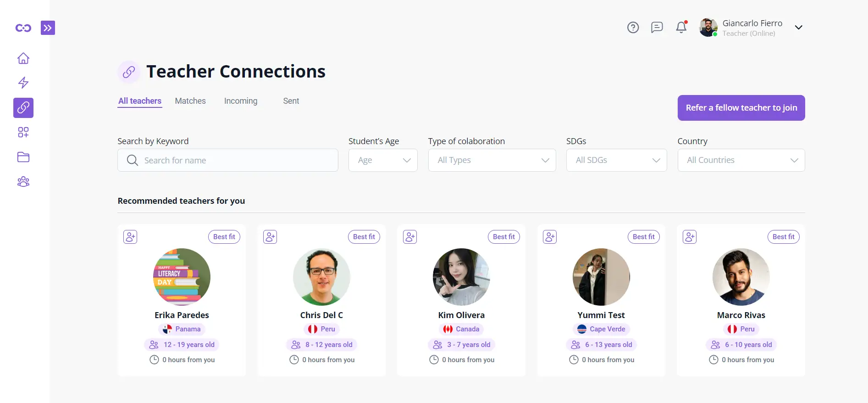Click the infinity logo icon
This screenshot has width=868, height=403.
[23, 28]
